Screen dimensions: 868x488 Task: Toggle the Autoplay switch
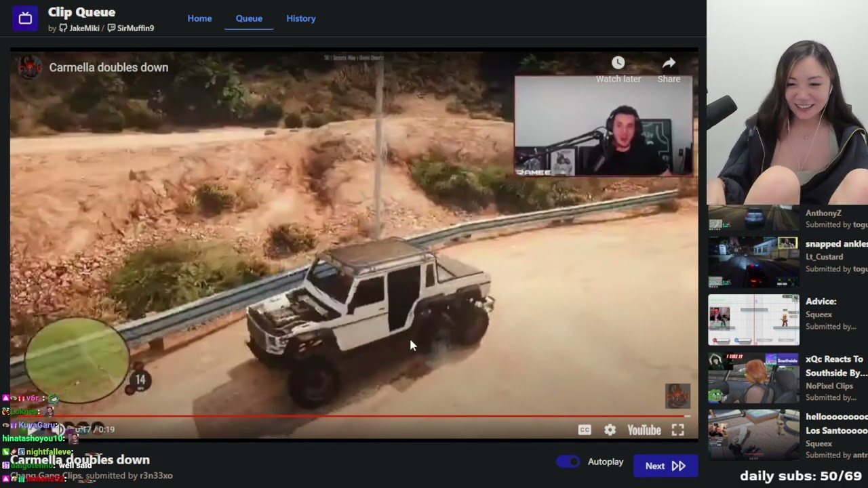point(568,462)
